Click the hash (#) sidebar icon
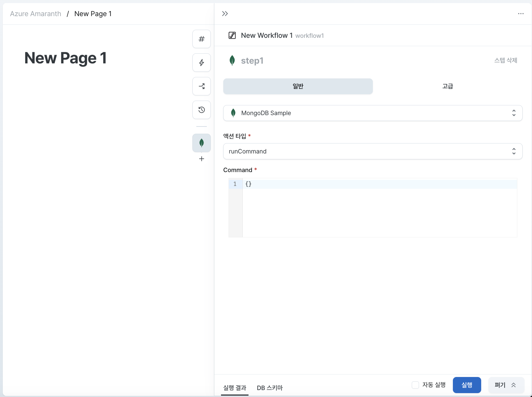Screen dimensions: 532x397 pyautogui.click(x=202, y=39)
